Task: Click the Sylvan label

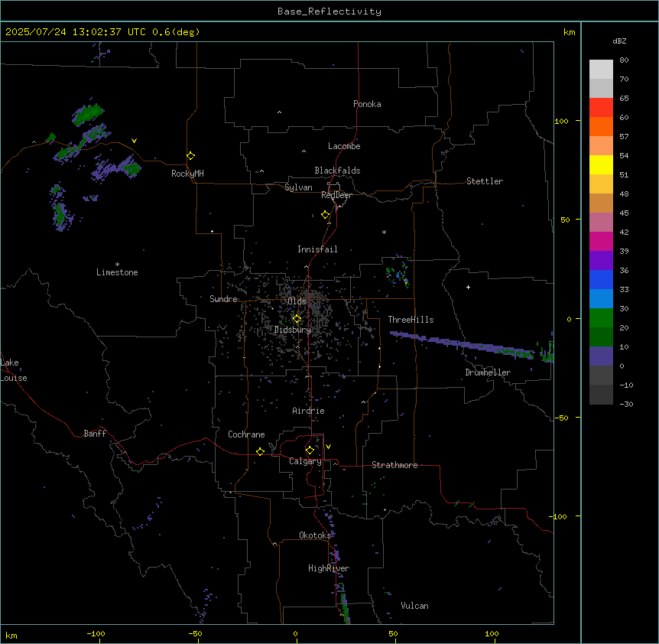Action: pyautogui.click(x=298, y=187)
